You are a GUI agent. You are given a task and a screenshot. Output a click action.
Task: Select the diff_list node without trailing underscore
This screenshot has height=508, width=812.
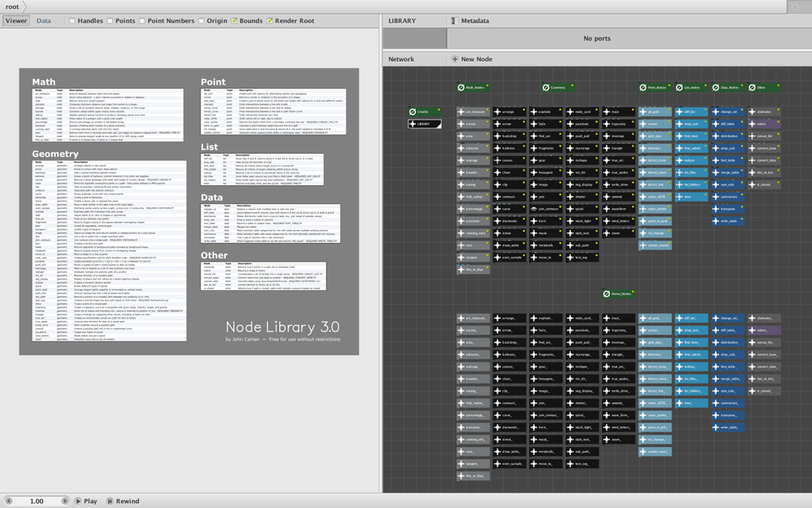691,111
